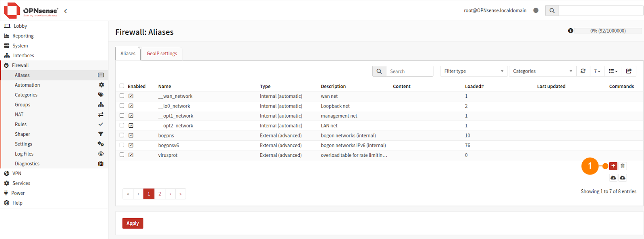Image resolution: width=644 pixels, height=239 pixels.
Task: Select the bogons row checkbox
Action: (x=122, y=135)
